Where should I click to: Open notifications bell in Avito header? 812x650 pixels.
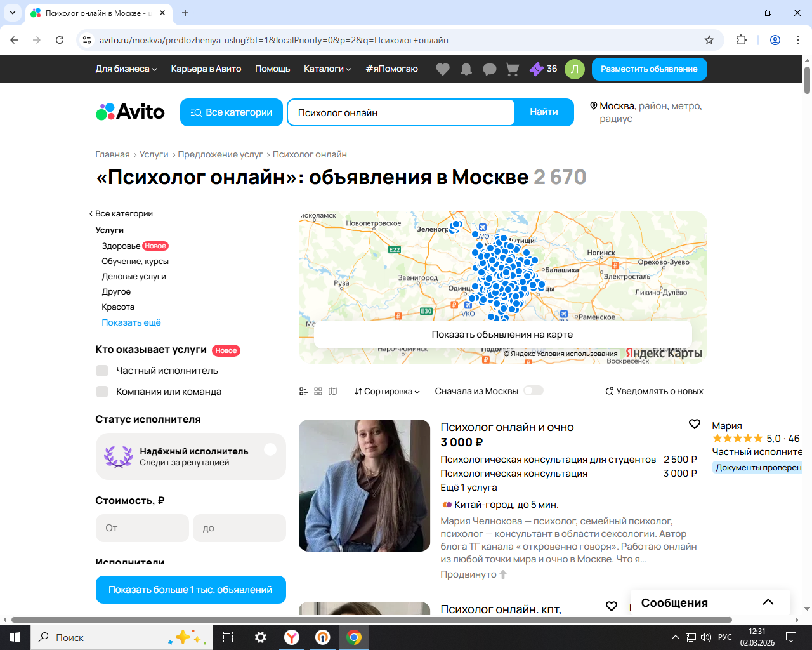coord(466,69)
